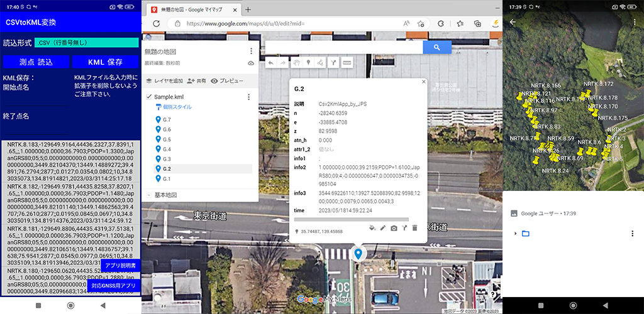The height and width of the screenshot is (314, 644).
Task: Select the hand pan tool
Action: click(x=296, y=63)
